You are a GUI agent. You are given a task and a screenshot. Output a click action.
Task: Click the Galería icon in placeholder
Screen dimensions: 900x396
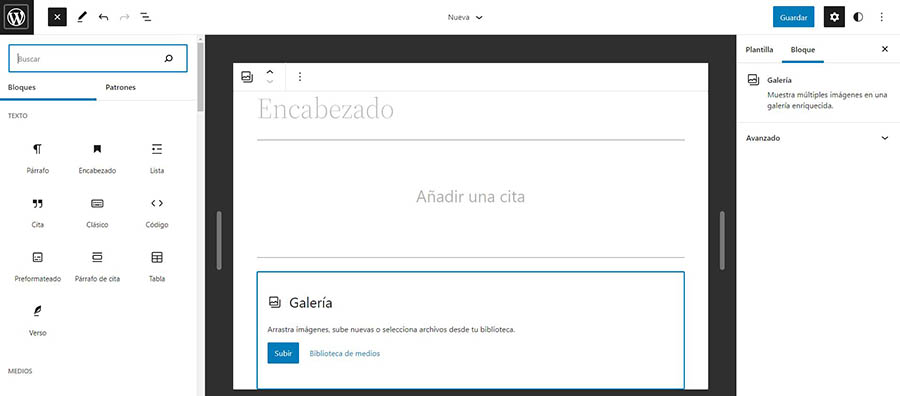[275, 302]
